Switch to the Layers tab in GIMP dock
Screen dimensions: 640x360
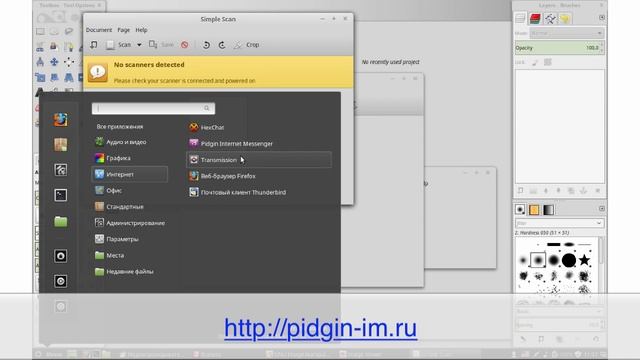pos(520,18)
